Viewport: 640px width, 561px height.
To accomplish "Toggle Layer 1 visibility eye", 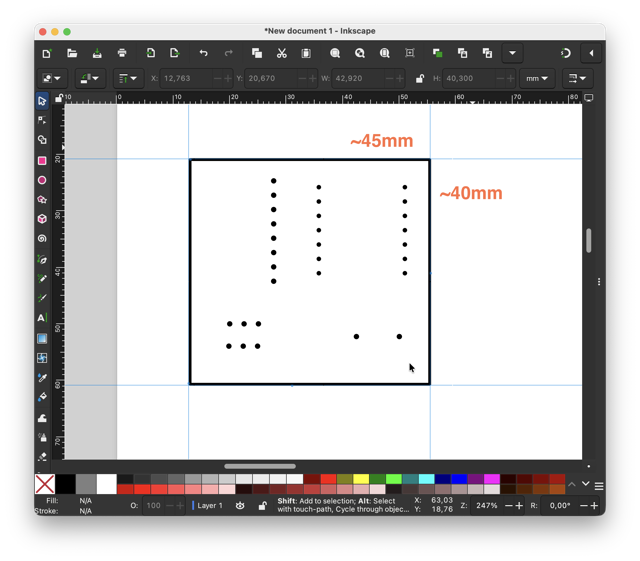I will [x=240, y=505].
